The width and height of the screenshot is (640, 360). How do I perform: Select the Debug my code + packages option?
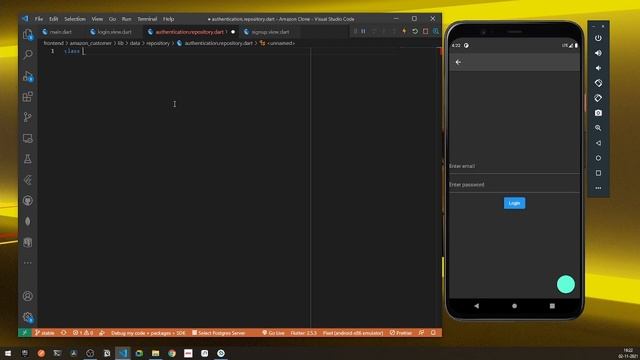point(148,333)
